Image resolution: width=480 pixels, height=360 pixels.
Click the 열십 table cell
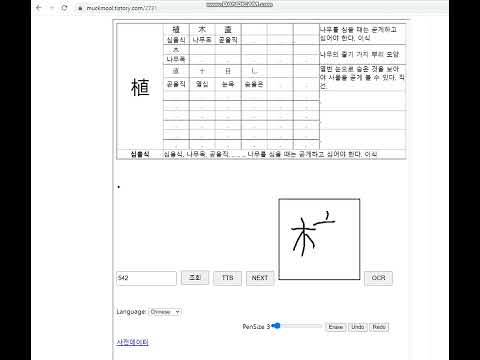(202, 84)
